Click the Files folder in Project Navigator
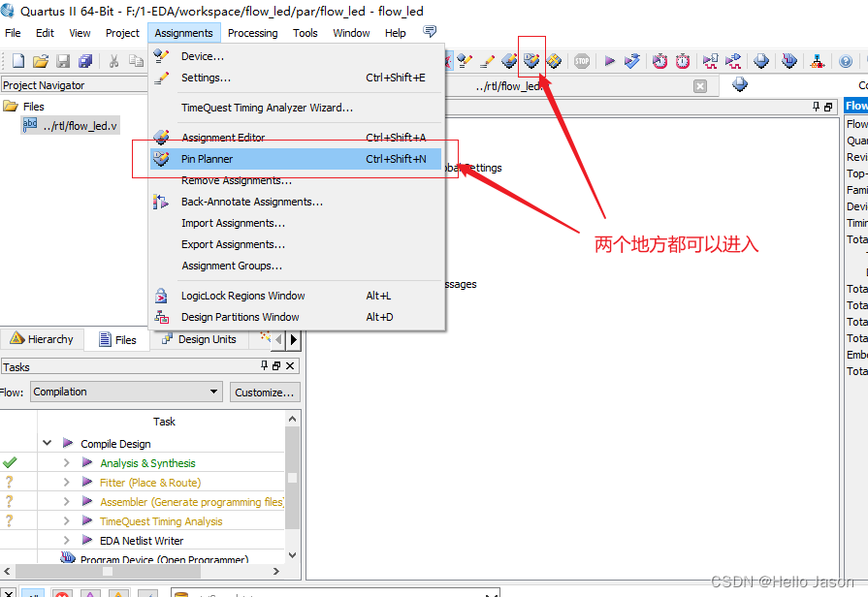The image size is (868, 597). tap(23, 107)
